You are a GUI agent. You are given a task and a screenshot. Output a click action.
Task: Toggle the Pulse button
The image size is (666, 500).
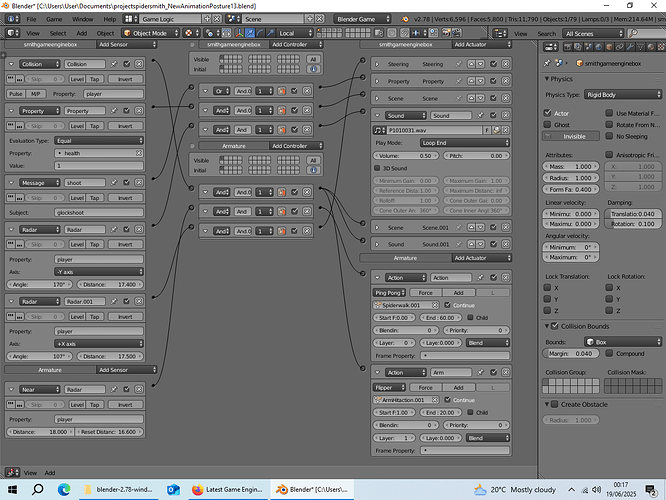16,94
